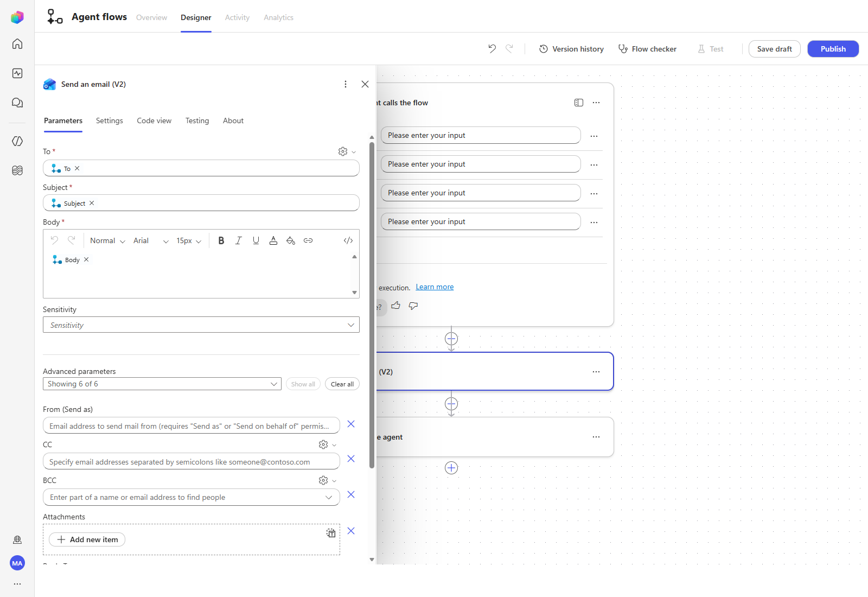Remove the Body dynamic token

86,259
